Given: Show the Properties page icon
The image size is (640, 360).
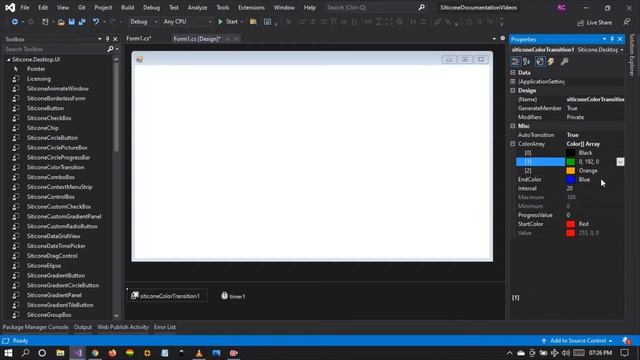Looking at the screenshot, I should point(540,61).
